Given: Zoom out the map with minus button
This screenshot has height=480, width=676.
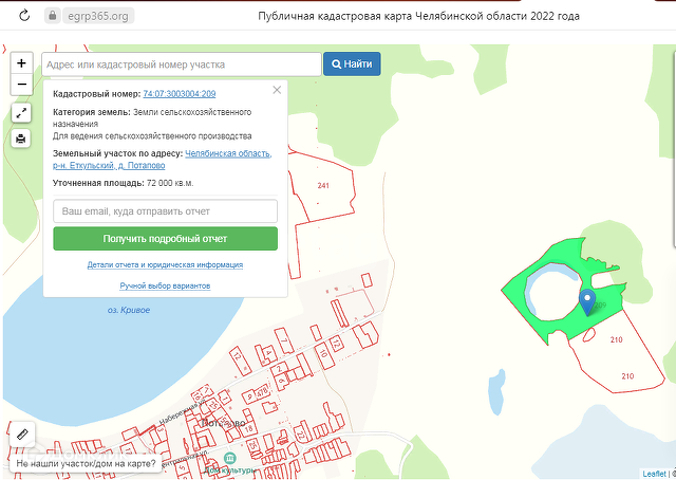Looking at the screenshot, I should coord(21,84).
